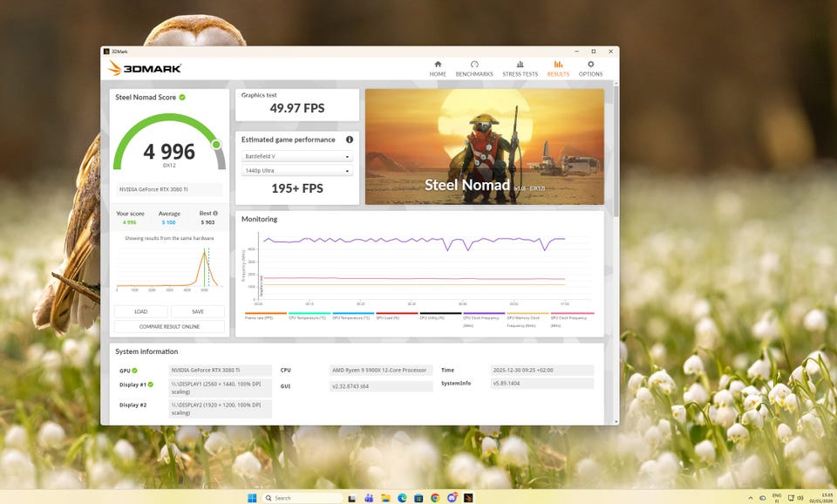Open the volume control in system tray

[800, 498]
